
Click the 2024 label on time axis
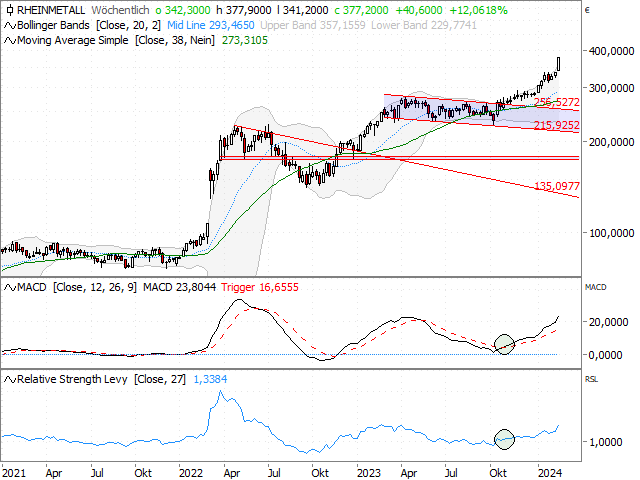(550, 473)
